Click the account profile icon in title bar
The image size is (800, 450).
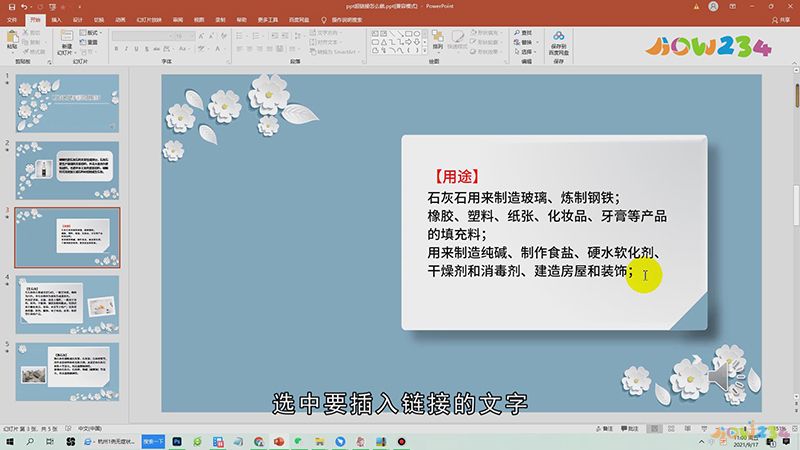tap(713, 6)
